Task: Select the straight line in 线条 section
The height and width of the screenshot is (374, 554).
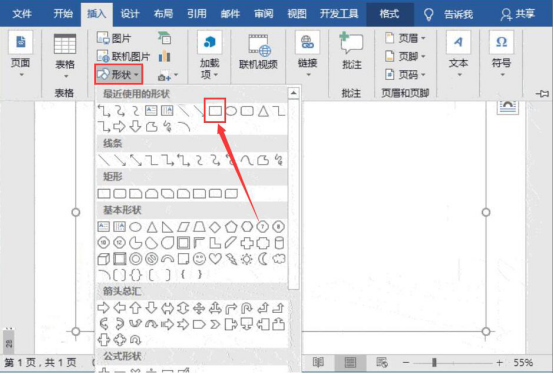Action: tap(104, 160)
